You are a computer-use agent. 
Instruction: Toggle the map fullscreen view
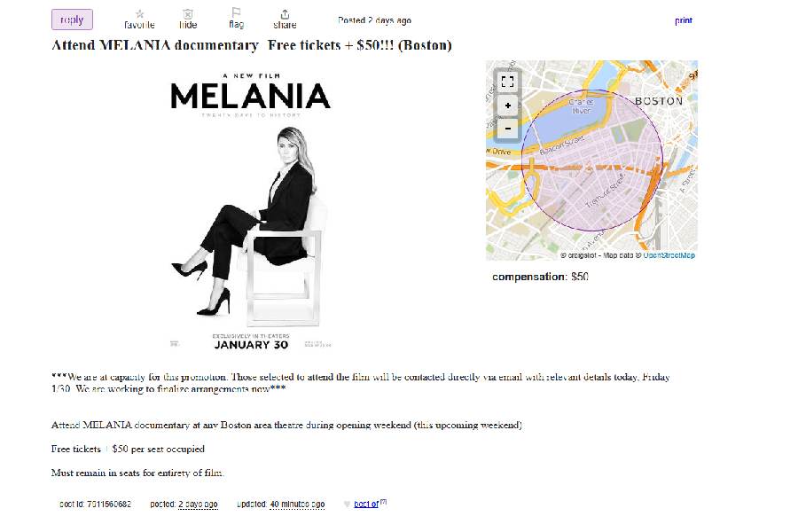click(x=507, y=82)
